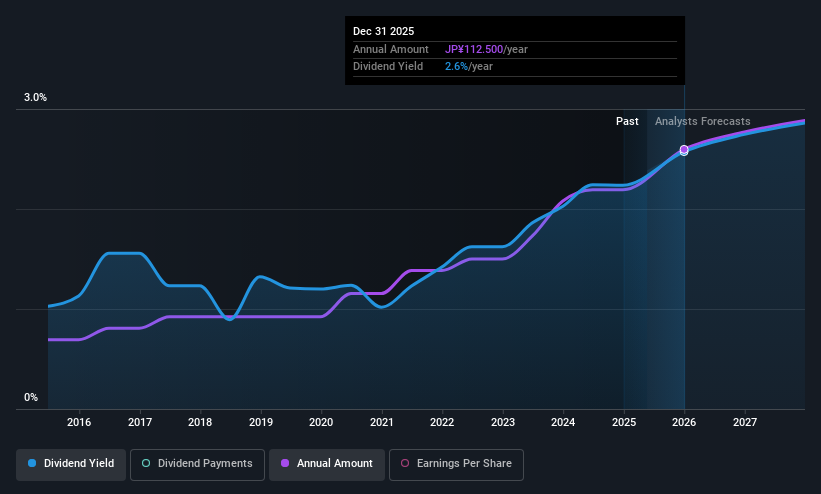Screen dimensions: 821x494
Task: Click the blue Dividend Yield legend dot
Action: click(x=32, y=463)
